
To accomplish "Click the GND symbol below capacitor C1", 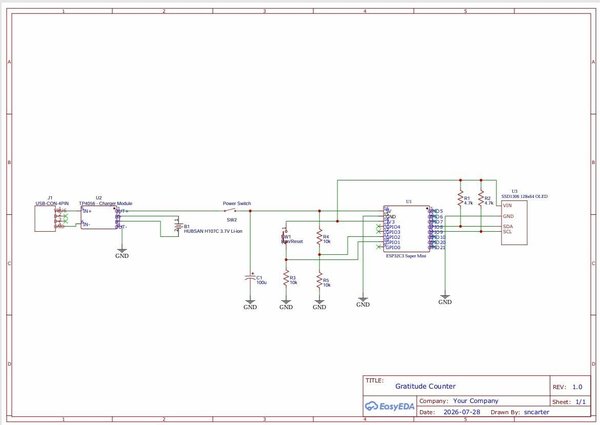I will click(x=250, y=305).
